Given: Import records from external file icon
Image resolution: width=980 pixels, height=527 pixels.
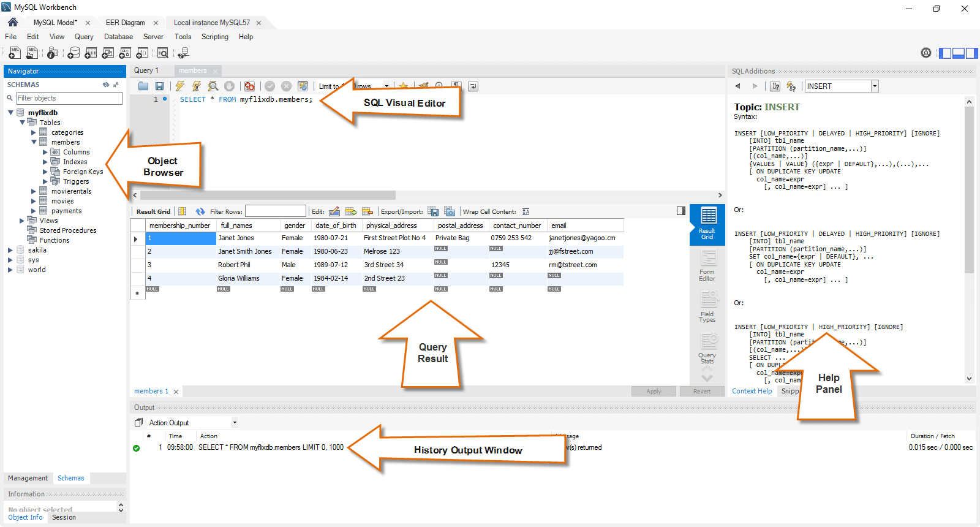Looking at the screenshot, I should point(450,211).
